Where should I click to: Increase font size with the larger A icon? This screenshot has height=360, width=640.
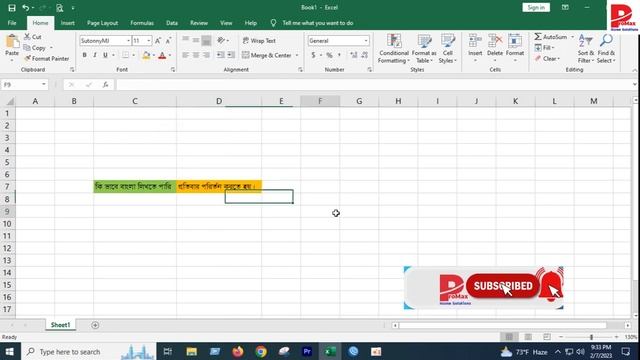158,41
